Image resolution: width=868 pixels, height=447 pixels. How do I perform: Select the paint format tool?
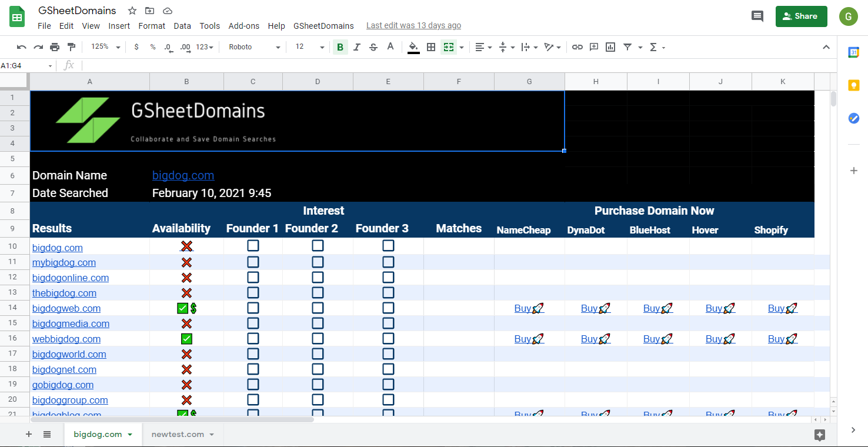point(72,47)
